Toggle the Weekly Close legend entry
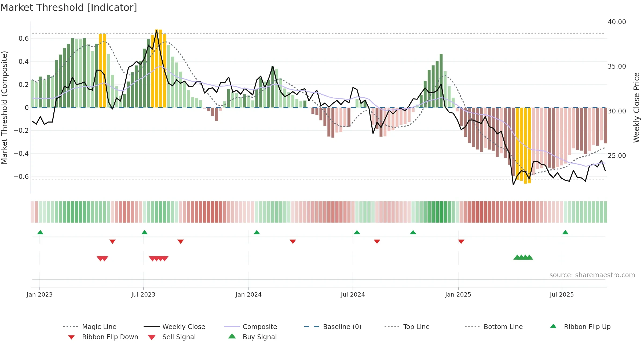 [174, 327]
